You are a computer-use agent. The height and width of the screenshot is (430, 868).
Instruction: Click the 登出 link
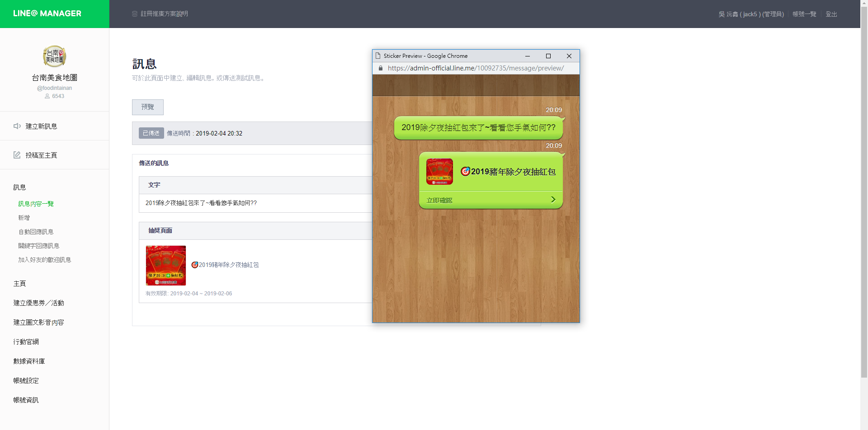click(831, 14)
